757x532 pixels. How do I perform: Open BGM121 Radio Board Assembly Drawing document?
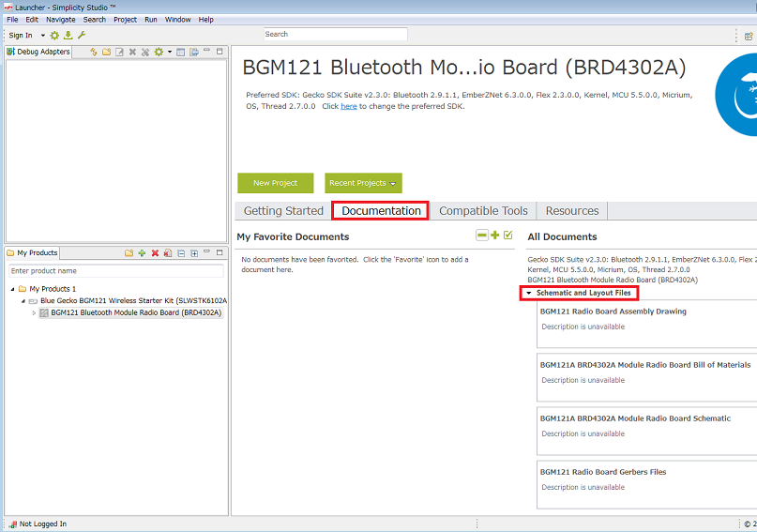pyautogui.click(x=613, y=312)
